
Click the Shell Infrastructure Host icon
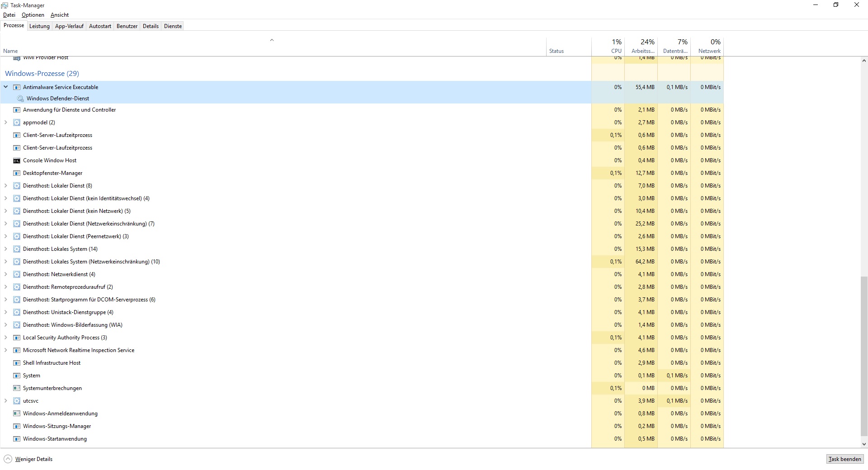tap(17, 363)
